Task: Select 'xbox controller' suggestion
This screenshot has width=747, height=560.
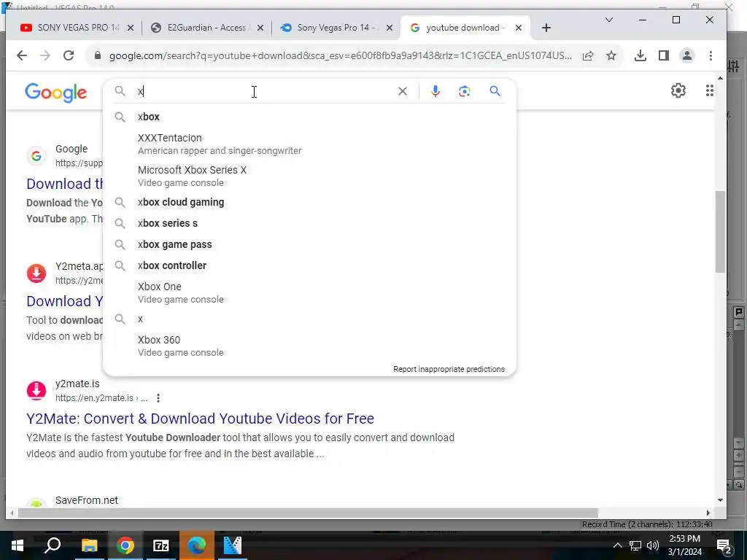Action: [309, 265]
